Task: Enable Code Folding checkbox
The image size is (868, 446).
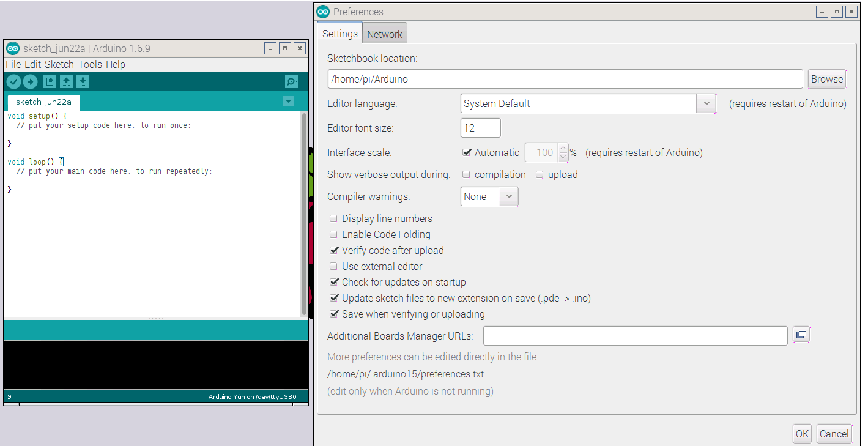Action: [x=333, y=234]
